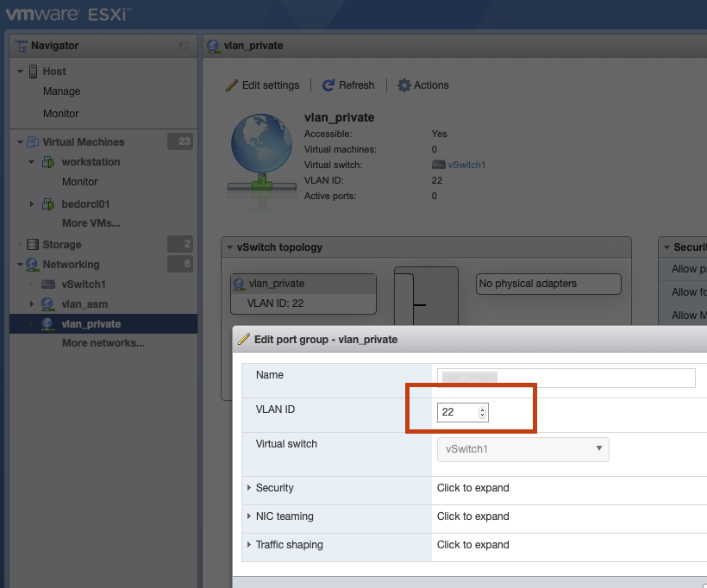
Task: Click 'Click to expand' beside Traffic shaping
Action: [473, 545]
